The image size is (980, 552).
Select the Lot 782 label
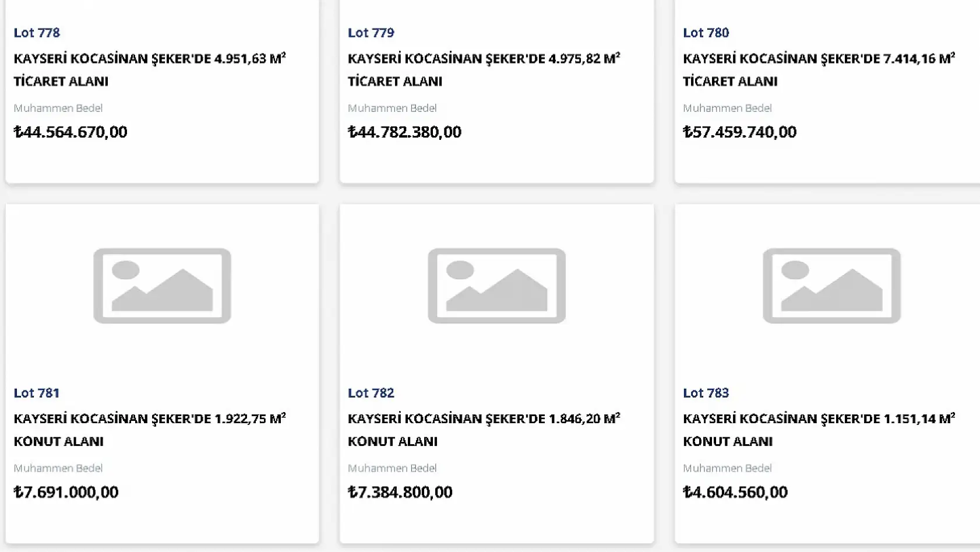[x=371, y=393]
